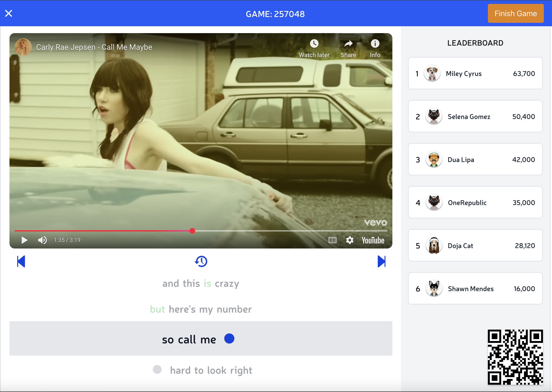Click the join game QR code
552x392 pixels.
click(515, 357)
